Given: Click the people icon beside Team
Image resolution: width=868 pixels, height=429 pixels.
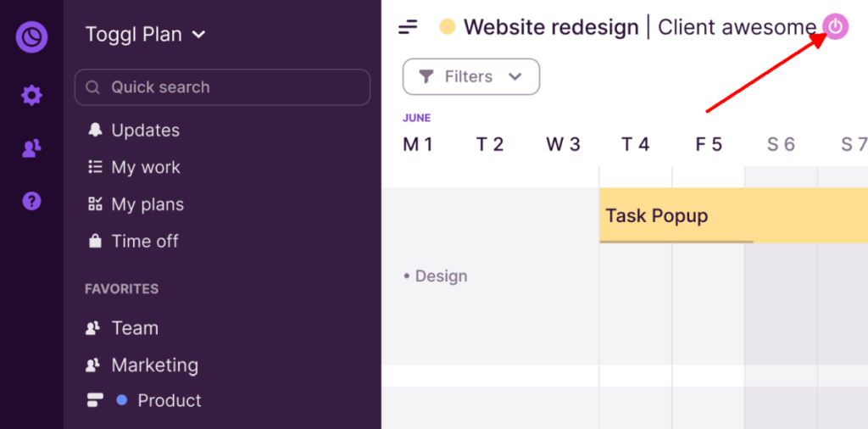Looking at the screenshot, I should pyautogui.click(x=92, y=328).
